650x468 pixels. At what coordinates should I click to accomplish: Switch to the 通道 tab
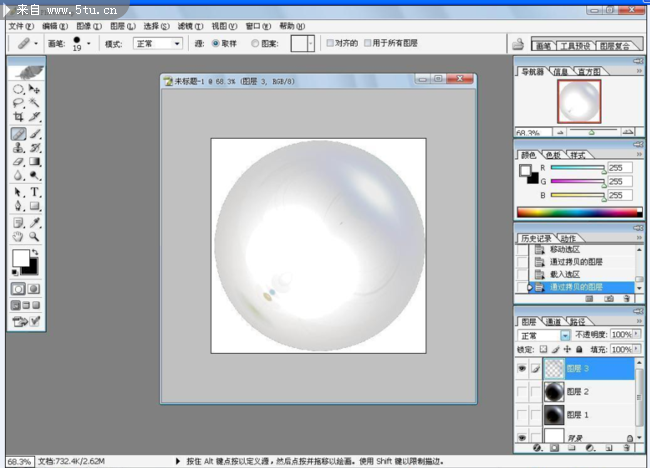point(553,321)
